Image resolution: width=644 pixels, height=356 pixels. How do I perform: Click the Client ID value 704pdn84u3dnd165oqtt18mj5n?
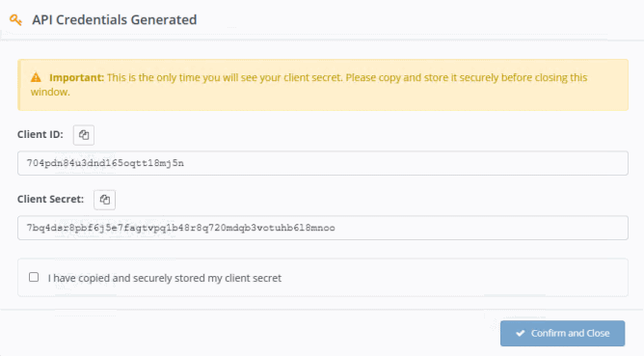click(x=105, y=163)
